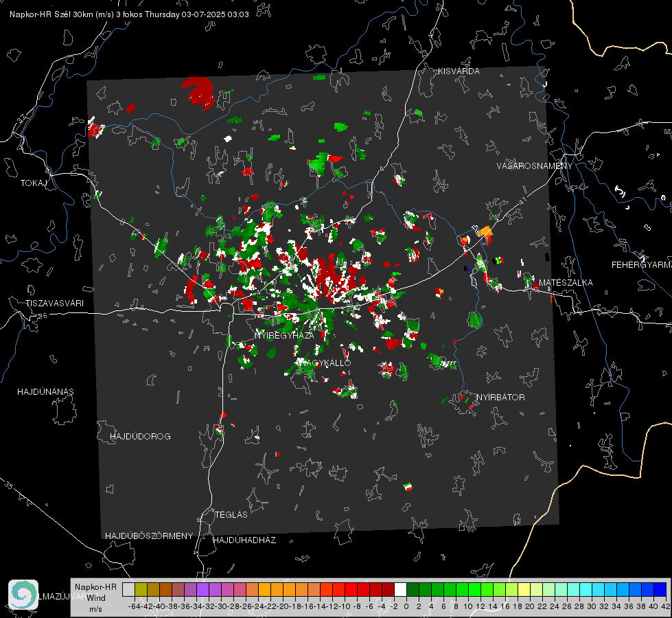This screenshot has width=672, height=618.
Task: Pick the pale yellow swatch between 18 and 20
Action: tap(524, 589)
